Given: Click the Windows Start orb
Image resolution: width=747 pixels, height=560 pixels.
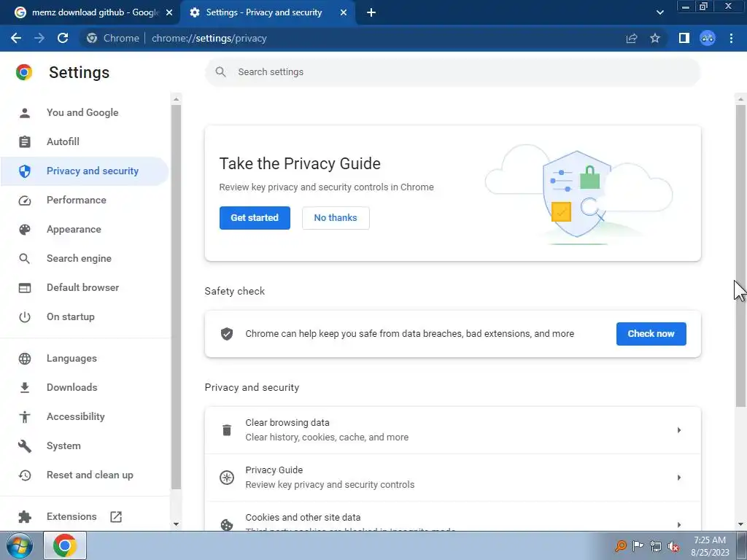Looking at the screenshot, I should (x=20, y=545).
